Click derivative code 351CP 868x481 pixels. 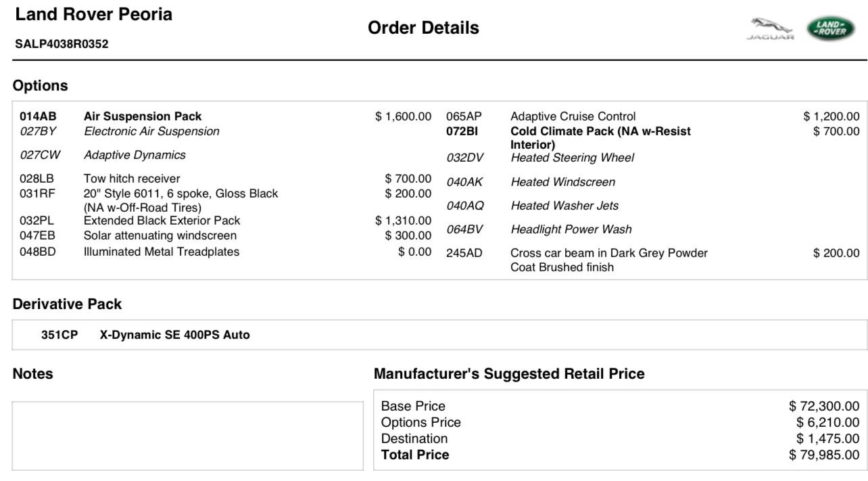[x=59, y=335]
